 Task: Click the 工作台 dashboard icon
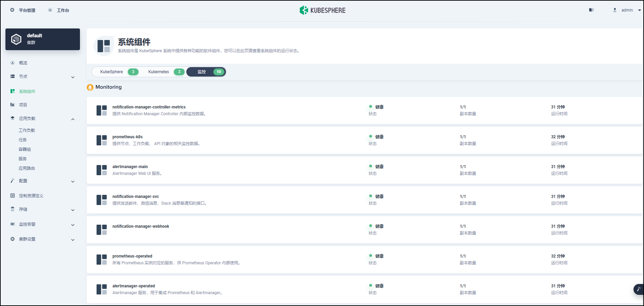point(50,10)
